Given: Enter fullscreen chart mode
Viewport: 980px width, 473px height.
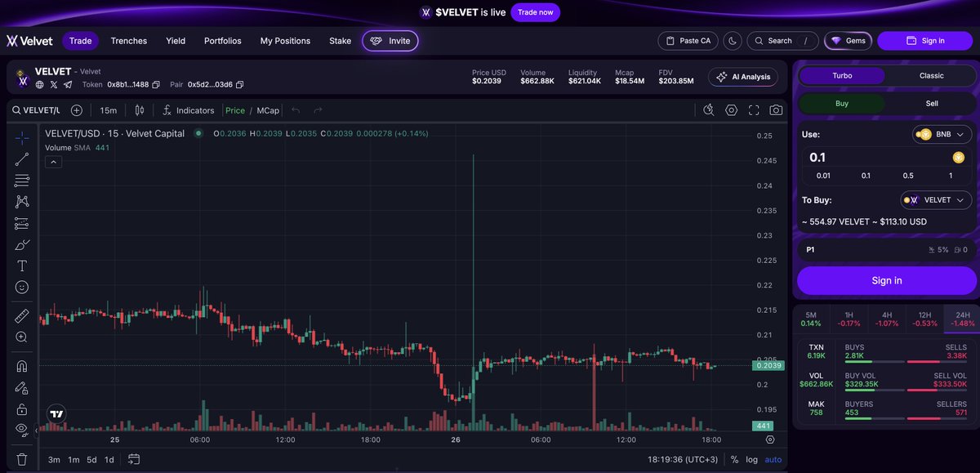Looking at the screenshot, I should [x=753, y=109].
